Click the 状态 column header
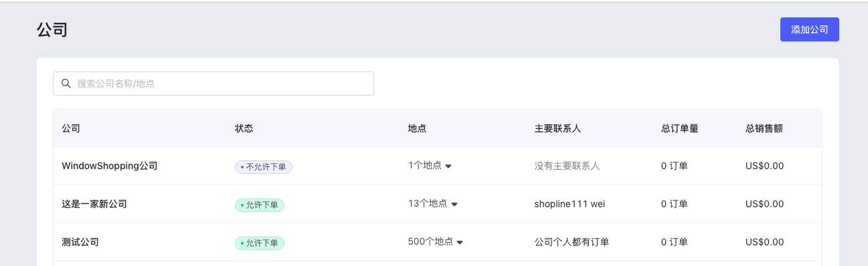 (244, 128)
